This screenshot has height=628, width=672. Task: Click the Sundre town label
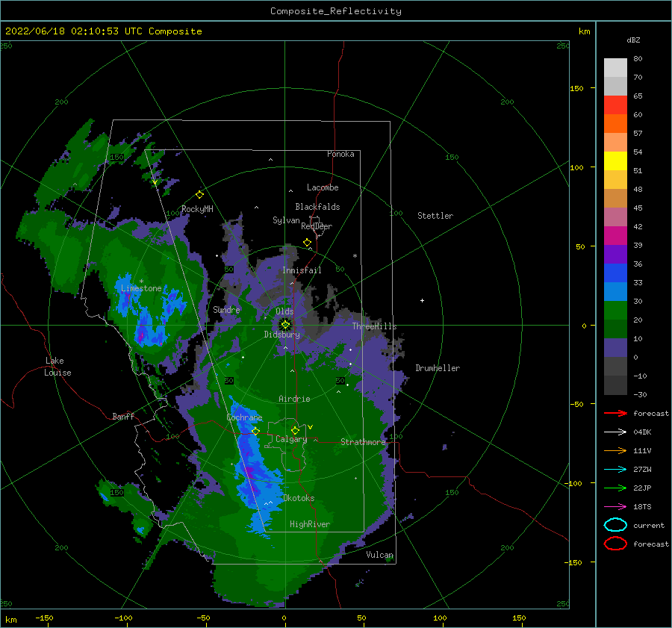(x=226, y=309)
